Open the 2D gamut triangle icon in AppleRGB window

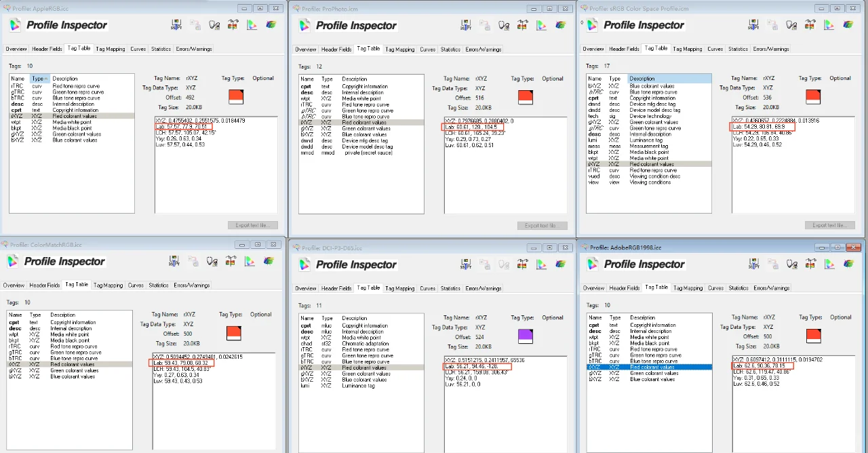[x=252, y=24]
